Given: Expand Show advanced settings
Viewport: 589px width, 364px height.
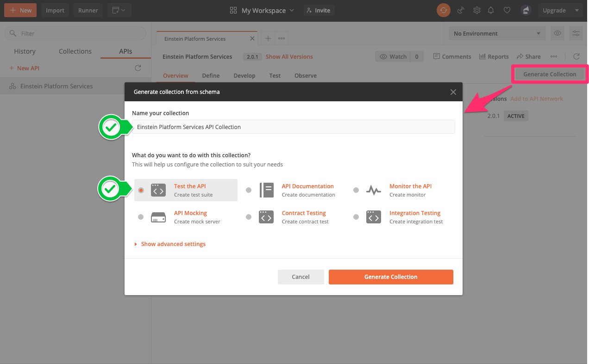Looking at the screenshot, I should pos(170,244).
